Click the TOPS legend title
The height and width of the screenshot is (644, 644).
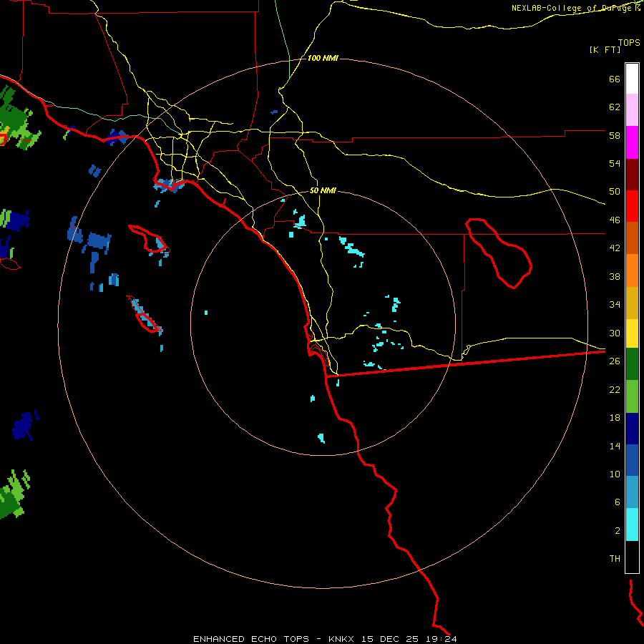coord(629,42)
